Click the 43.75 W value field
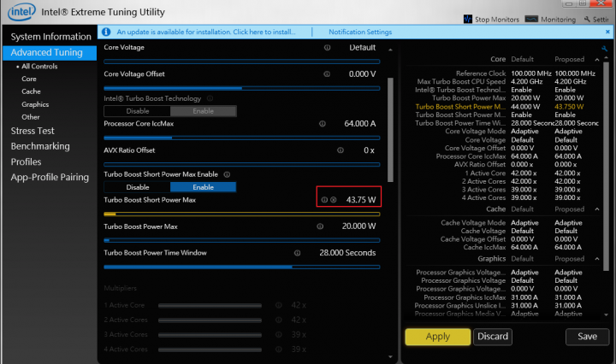Screen dimensions: 616x364 click(x=361, y=200)
